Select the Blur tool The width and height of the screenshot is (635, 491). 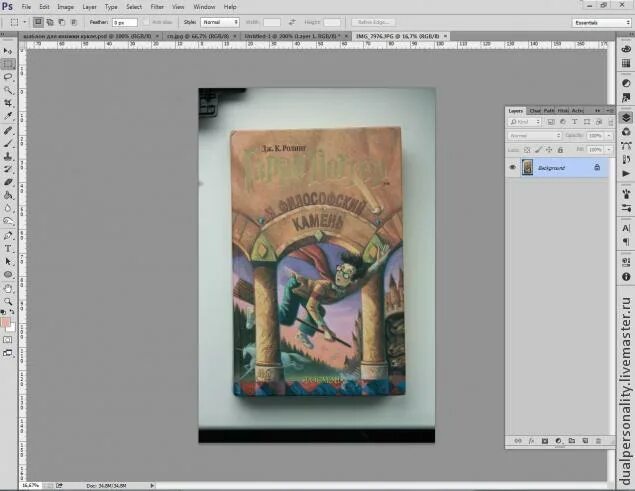point(8,208)
